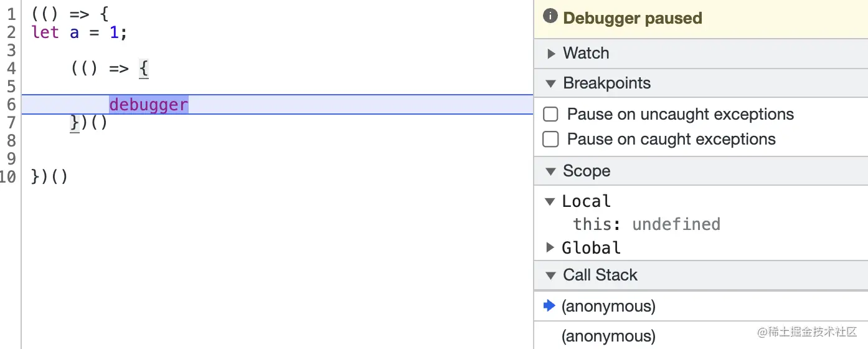
Task: Click line number 10 in the gutter
Action: click(8, 177)
